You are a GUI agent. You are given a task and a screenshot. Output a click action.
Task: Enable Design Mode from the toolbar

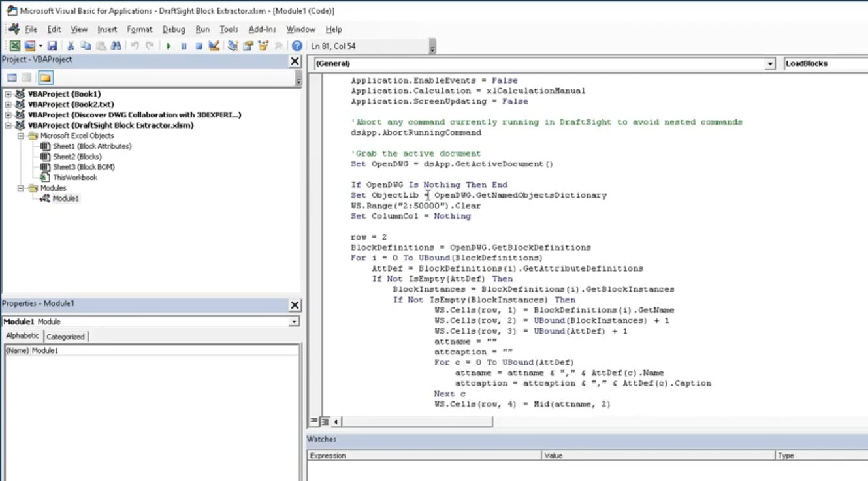214,46
